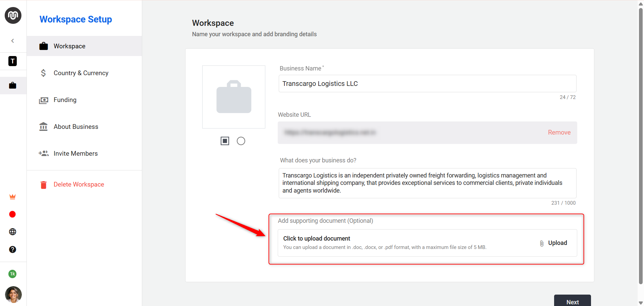The width and height of the screenshot is (644, 306).
Task: Open the Country & Currency section
Action: click(x=85, y=73)
